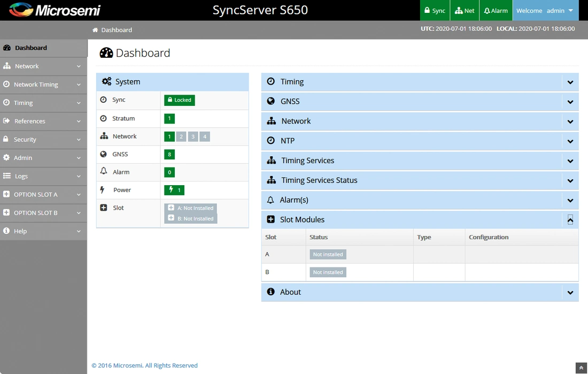Expand the Timing panel
The width and height of the screenshot is (588, 374).
570,82
